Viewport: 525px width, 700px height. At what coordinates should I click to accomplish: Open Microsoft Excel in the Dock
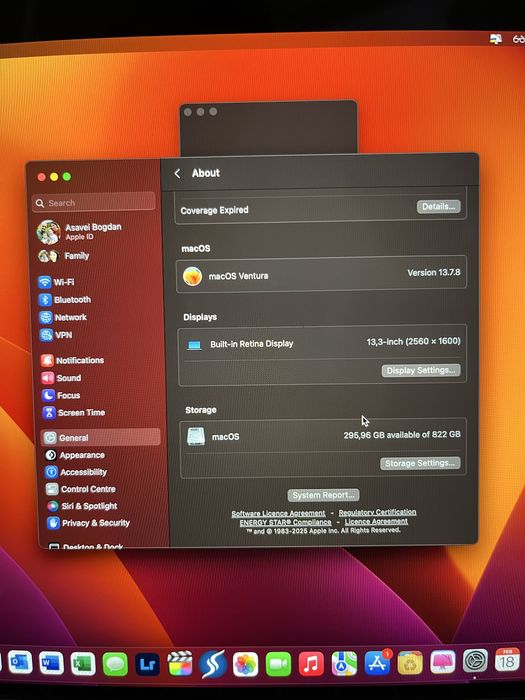click(x=83, y=664)
